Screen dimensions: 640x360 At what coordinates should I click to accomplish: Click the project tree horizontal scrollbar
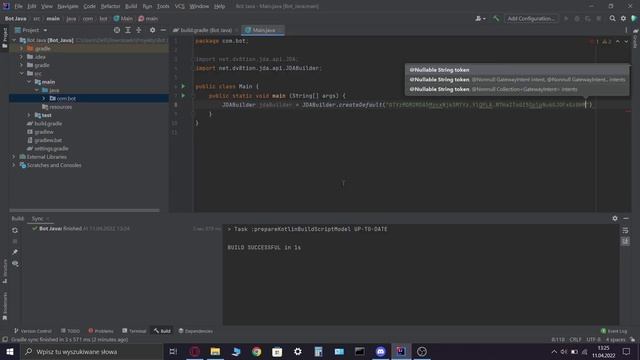tap(84, 211)
